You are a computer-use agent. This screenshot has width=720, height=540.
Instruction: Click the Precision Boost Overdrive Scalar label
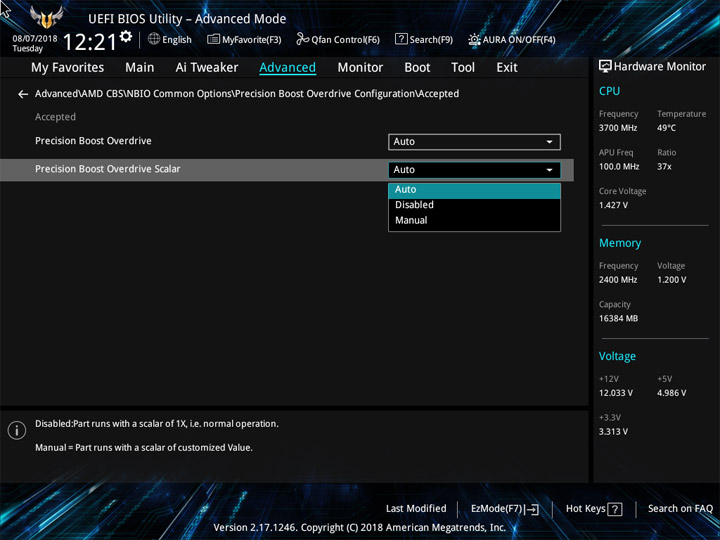point(107,169)
